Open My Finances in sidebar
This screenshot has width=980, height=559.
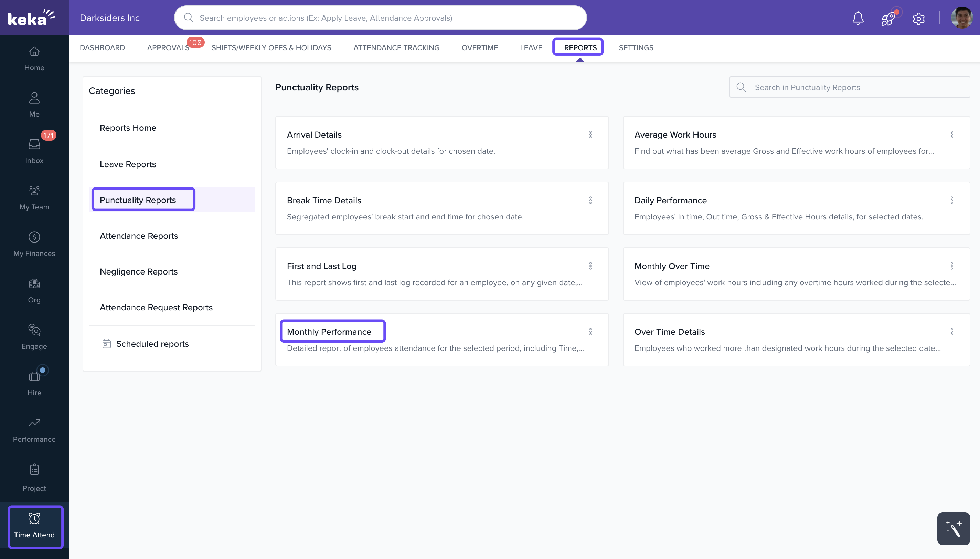click(34, 244)
